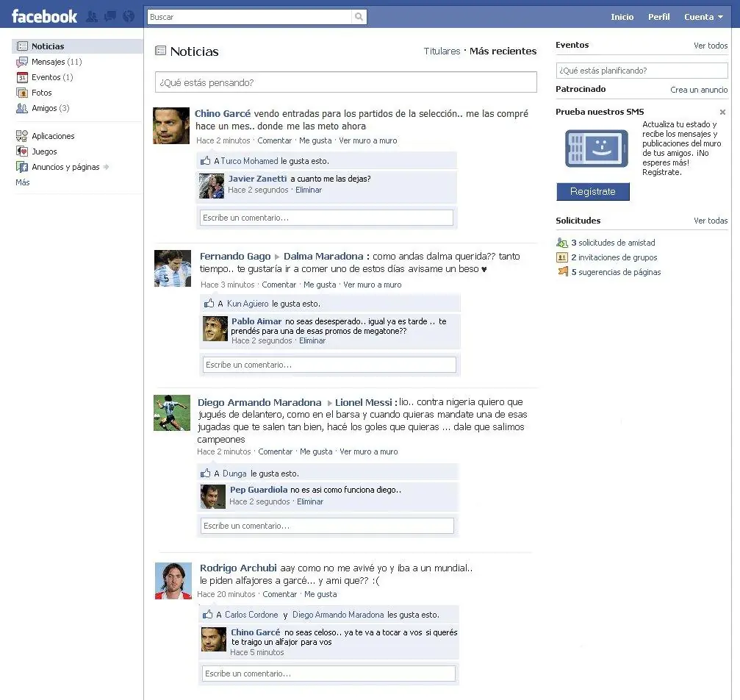Open Mensajes (11) in sidebar
This screenshot has height=700, width=740.
click(x=57, y=62)
